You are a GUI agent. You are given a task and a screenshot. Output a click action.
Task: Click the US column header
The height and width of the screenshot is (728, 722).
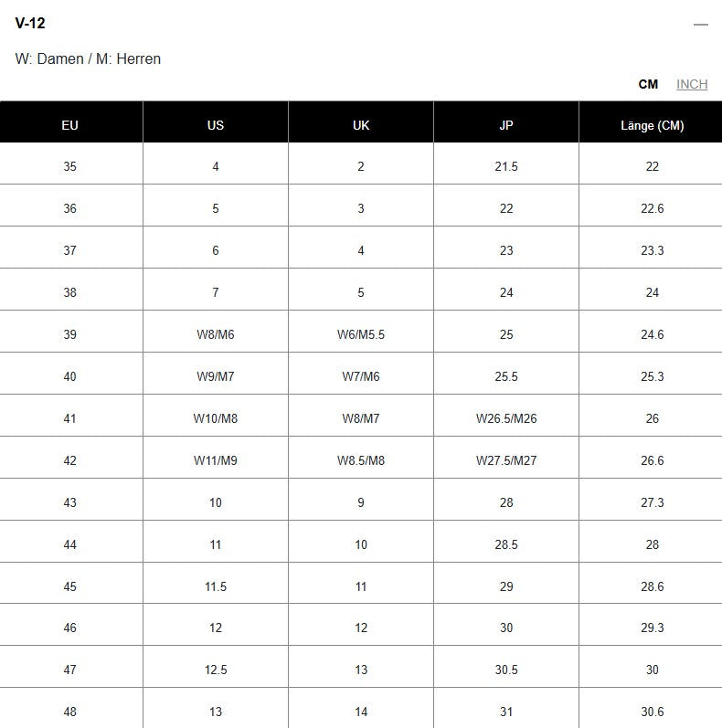click(x=216, y=125)
